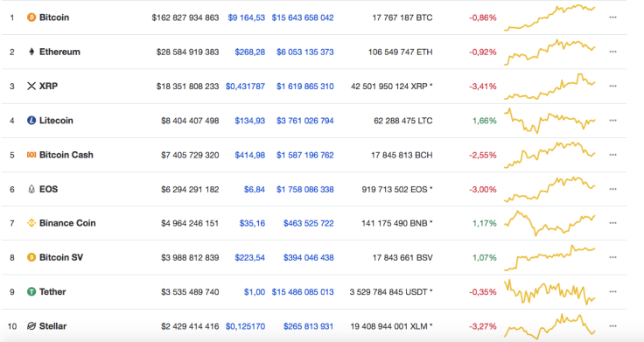The height and width of the screenshot is (342, 644).
Task: Open the three-dot menu in Litecoin row
Action: (612, 121)
